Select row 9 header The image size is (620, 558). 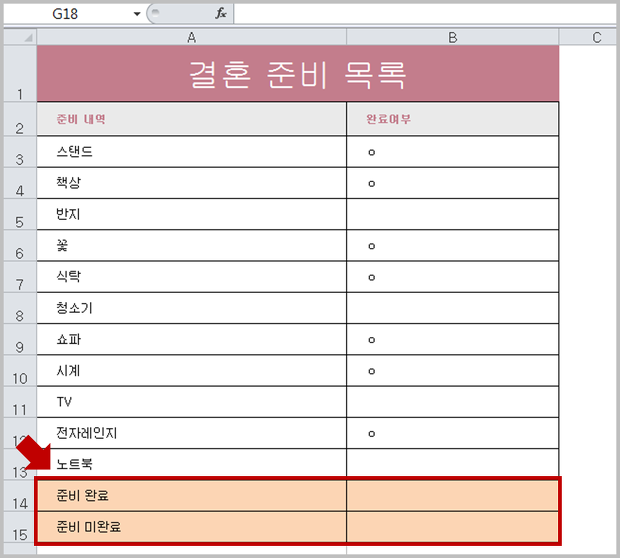point(20,339)
